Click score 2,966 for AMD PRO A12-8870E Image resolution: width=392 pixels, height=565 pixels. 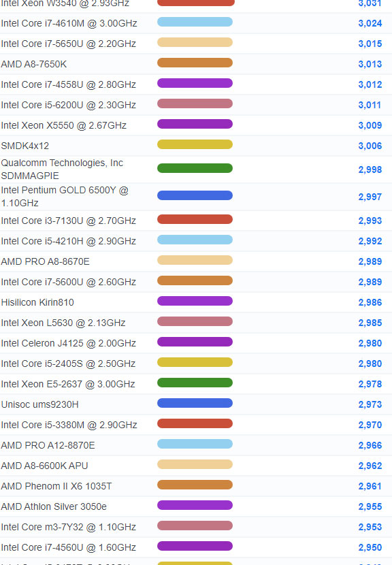[x=370, y=445]
